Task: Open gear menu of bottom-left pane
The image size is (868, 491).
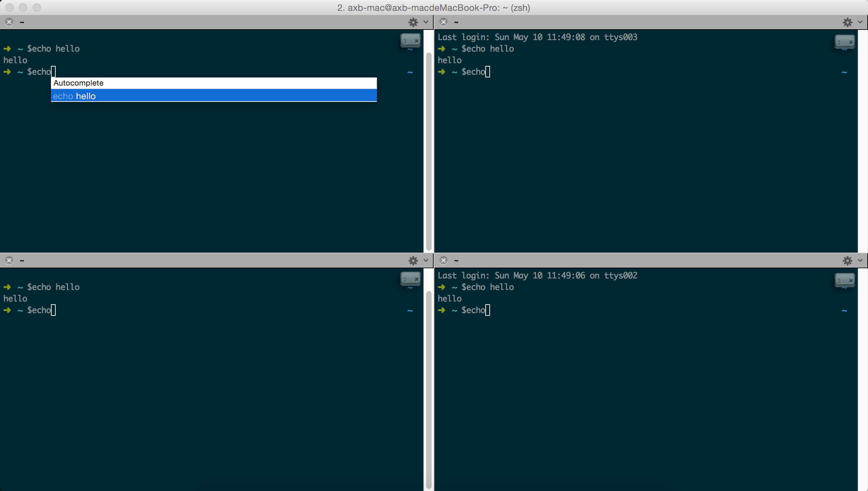Action: click(413, 261)
